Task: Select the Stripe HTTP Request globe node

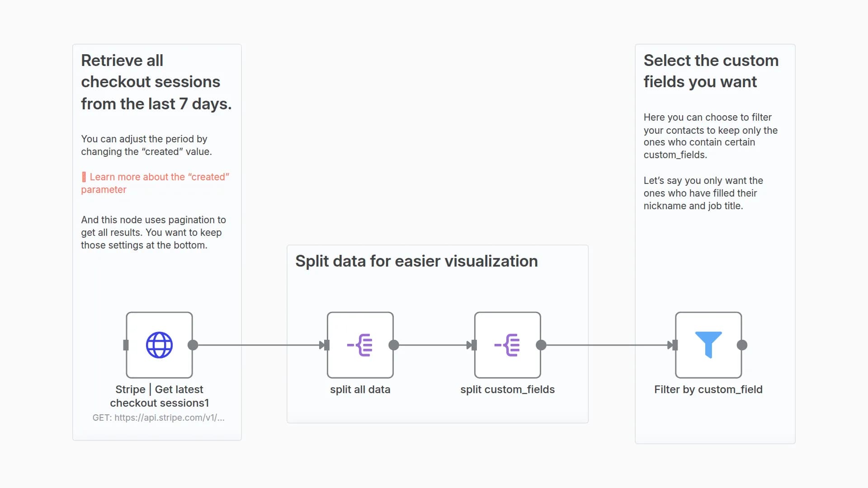Action: pos(159,345)
